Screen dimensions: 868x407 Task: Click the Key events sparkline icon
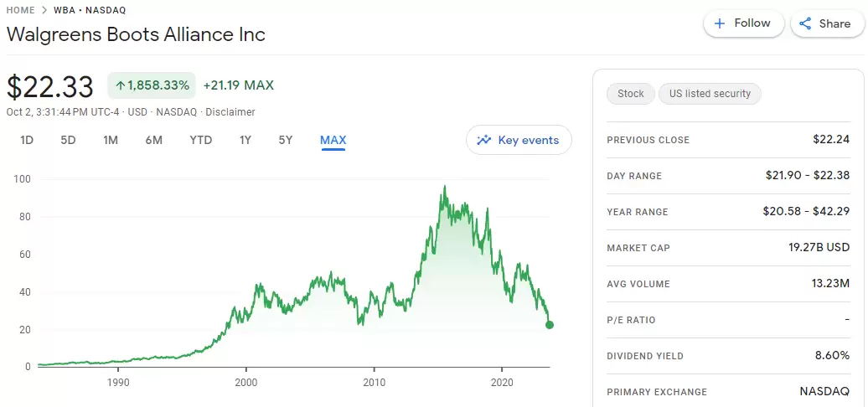(x=483, y=140)
